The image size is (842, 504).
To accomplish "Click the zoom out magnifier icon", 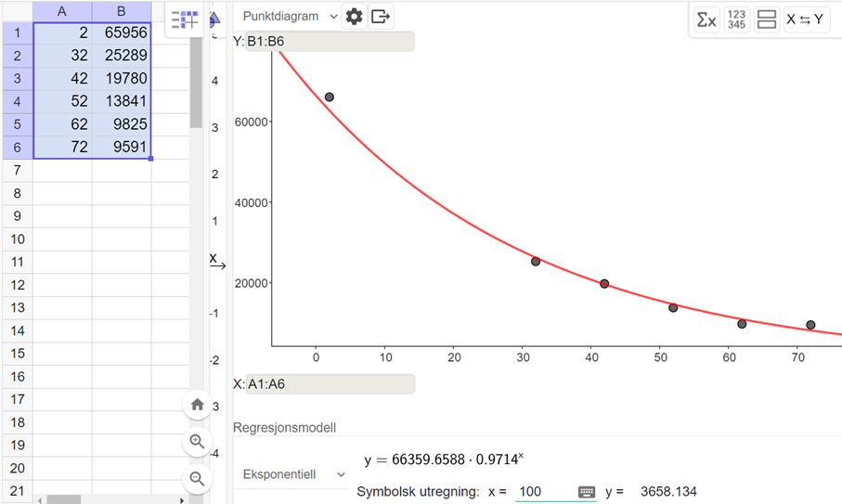I will pyautogui.click(x=197, y=479).
